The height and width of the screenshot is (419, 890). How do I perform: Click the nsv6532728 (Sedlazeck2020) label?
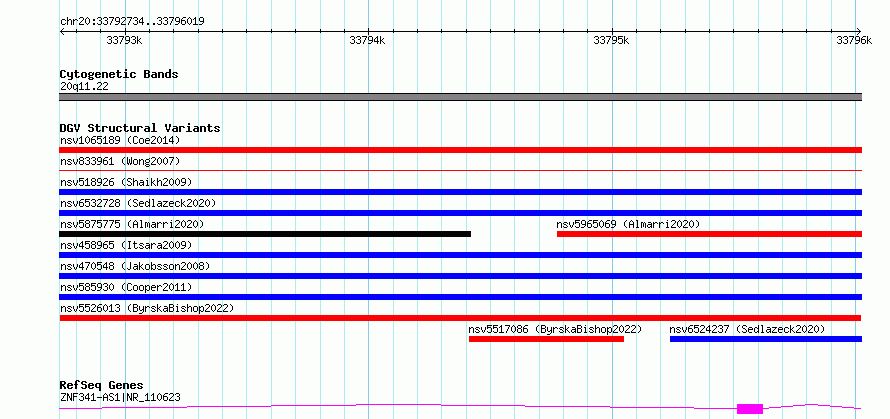[x=138, y=203]
